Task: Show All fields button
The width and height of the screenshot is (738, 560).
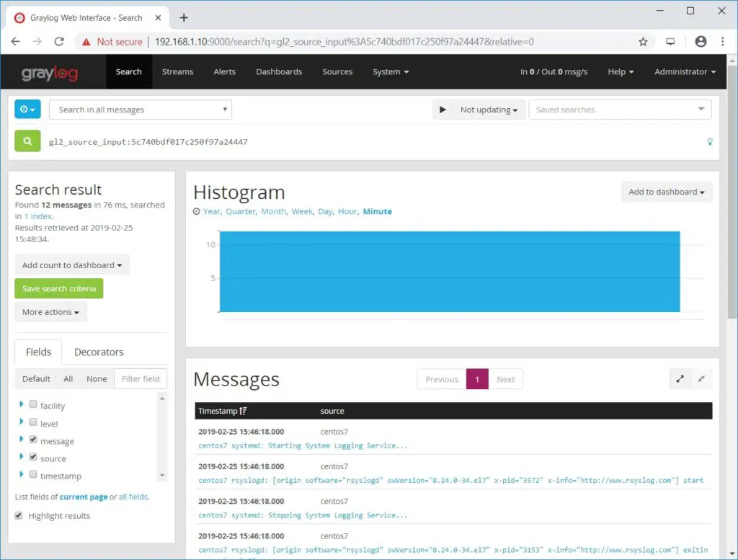Action: coord(68,379)
